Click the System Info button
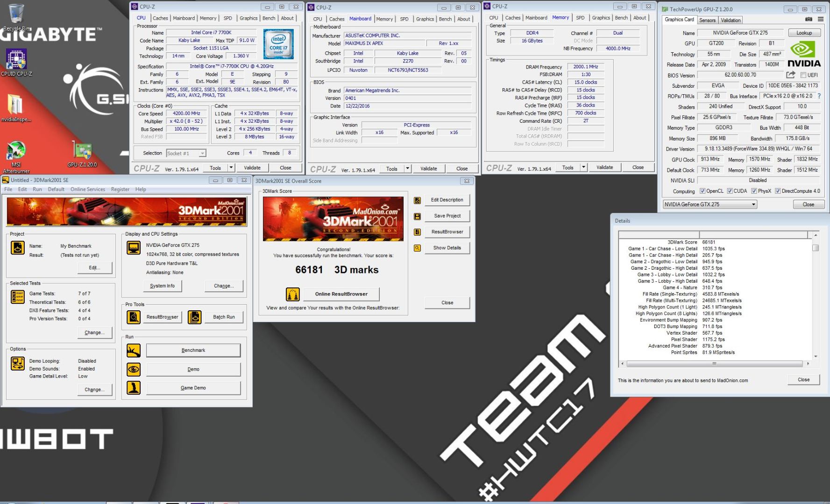This screenshot has height=504, width=830. tap(162, 286)
